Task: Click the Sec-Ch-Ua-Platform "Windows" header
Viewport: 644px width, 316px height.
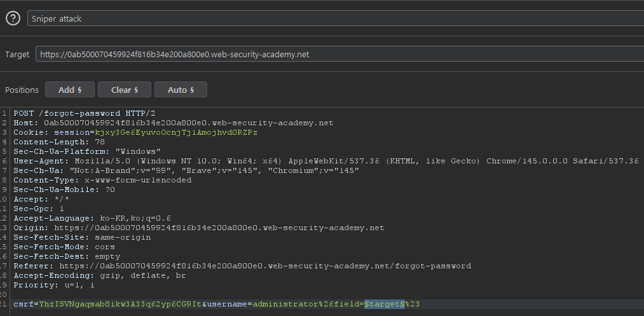Action: 87,151
